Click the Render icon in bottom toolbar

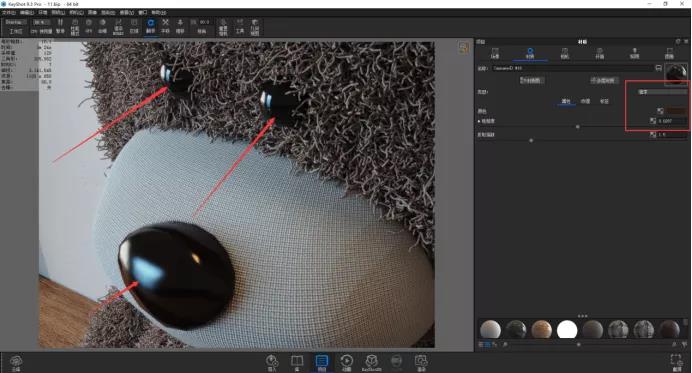[421, 362]
